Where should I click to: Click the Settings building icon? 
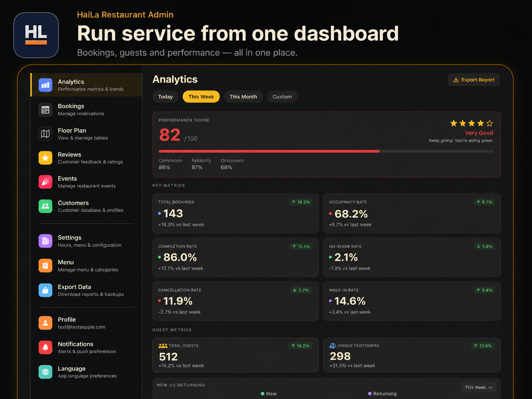click(45, 241)
